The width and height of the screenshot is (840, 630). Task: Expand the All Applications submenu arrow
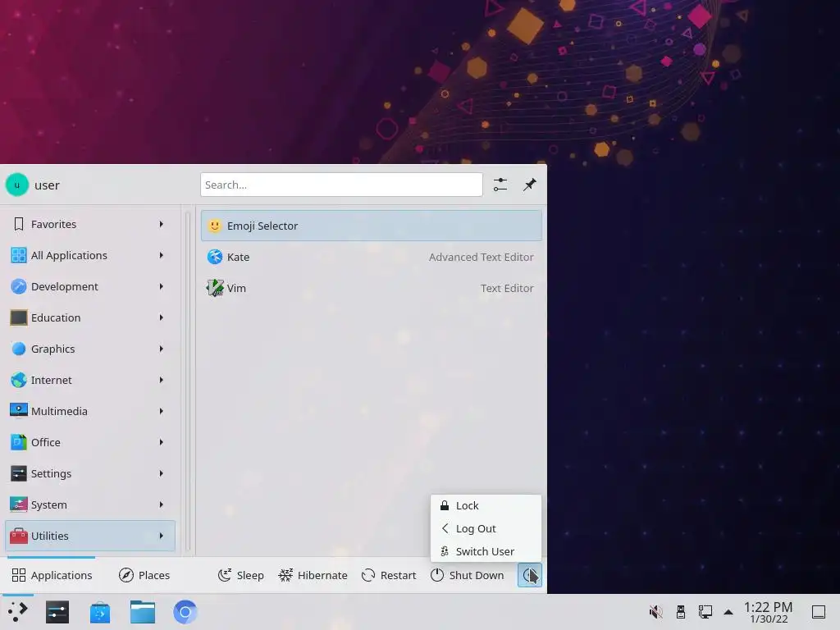[162, 255]
